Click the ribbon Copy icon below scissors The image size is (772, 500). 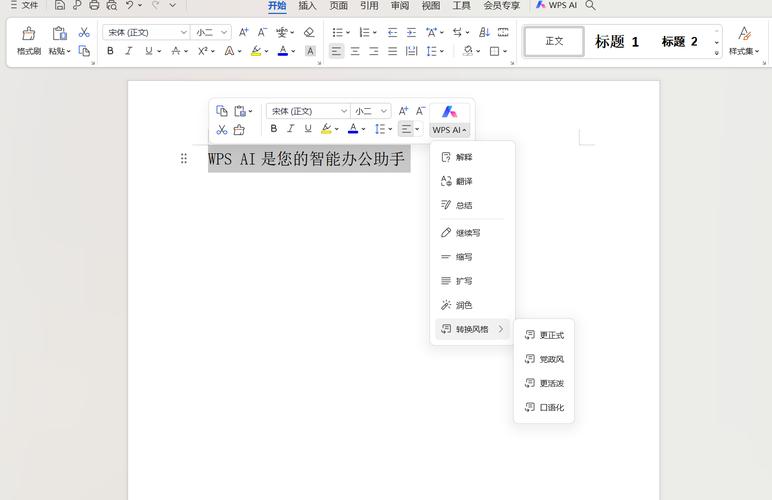[x=84, y=51]
